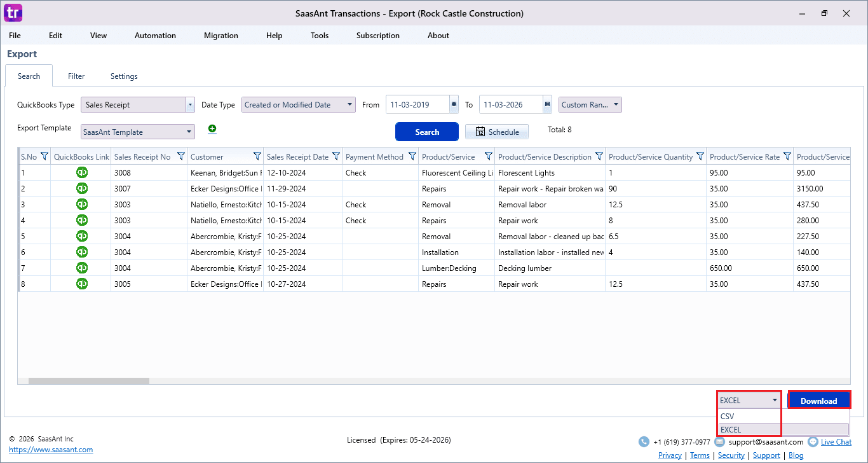Open the Export Template dropdown

(138, 132)
